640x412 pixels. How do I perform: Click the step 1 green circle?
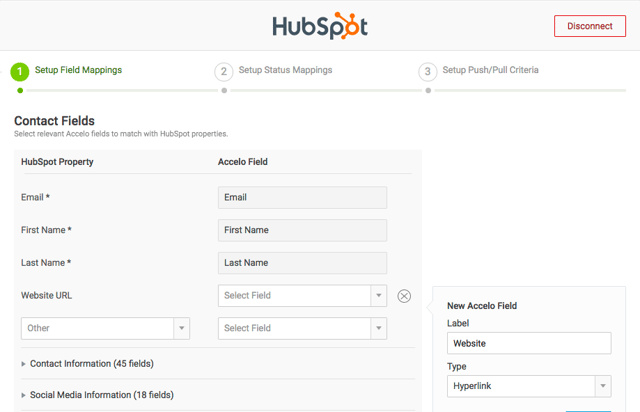click(20, 71)
